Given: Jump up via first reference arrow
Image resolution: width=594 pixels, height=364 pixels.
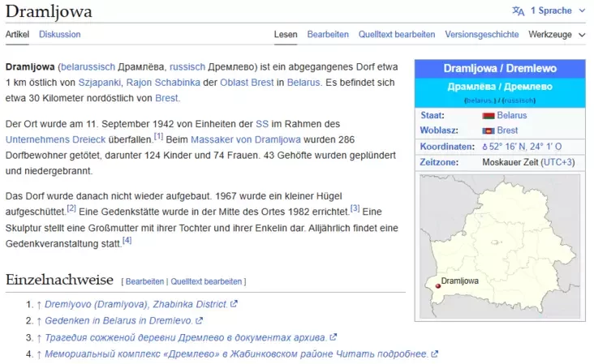Looking at the screenshot, I should coord(38,304).
